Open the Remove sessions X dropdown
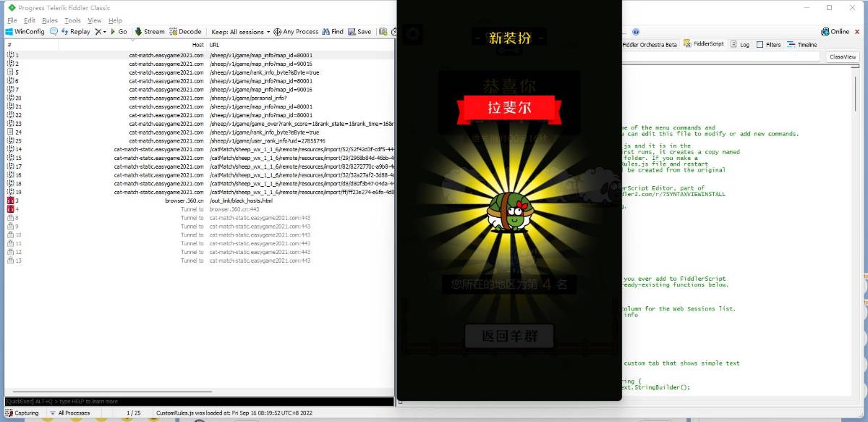 click(101, 32)
